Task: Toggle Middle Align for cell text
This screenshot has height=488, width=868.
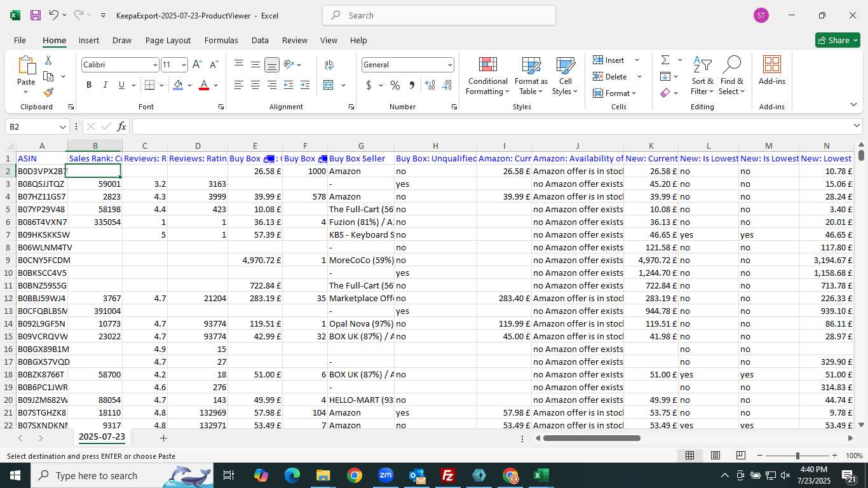Action: coord(255,65)
